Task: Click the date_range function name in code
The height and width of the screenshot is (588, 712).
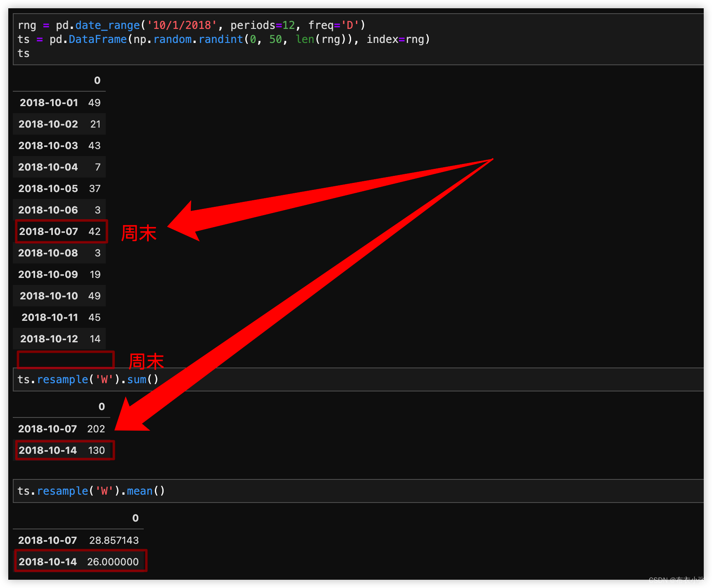Action: (108, 25)
